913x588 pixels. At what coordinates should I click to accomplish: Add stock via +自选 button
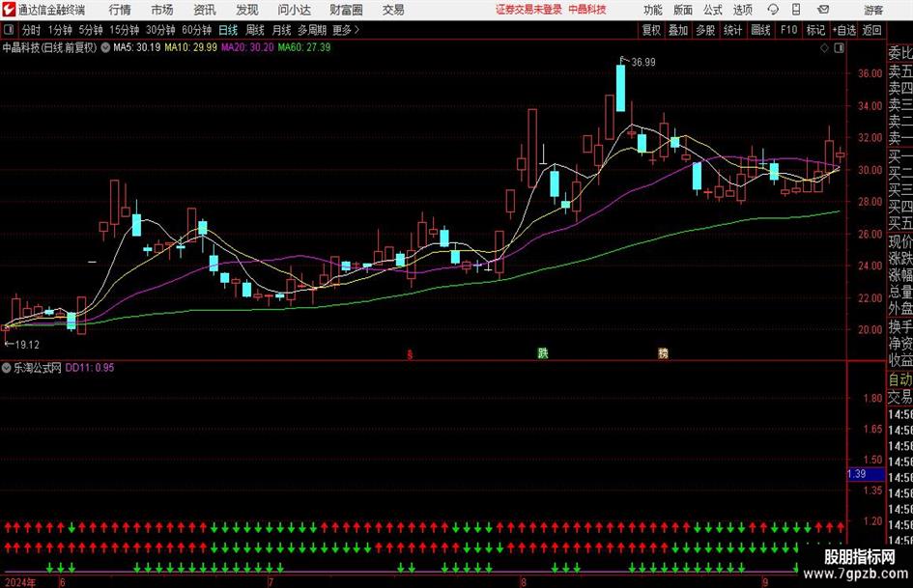843,30
